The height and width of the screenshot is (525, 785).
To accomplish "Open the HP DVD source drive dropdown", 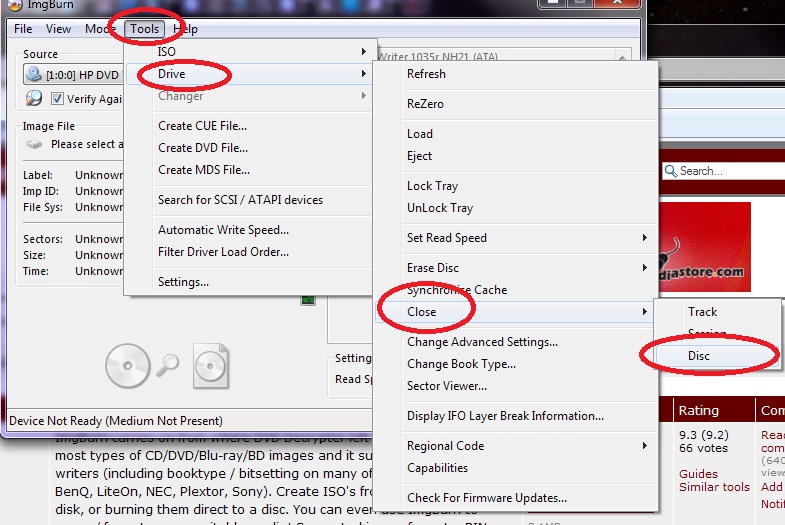I will (74, 75).
